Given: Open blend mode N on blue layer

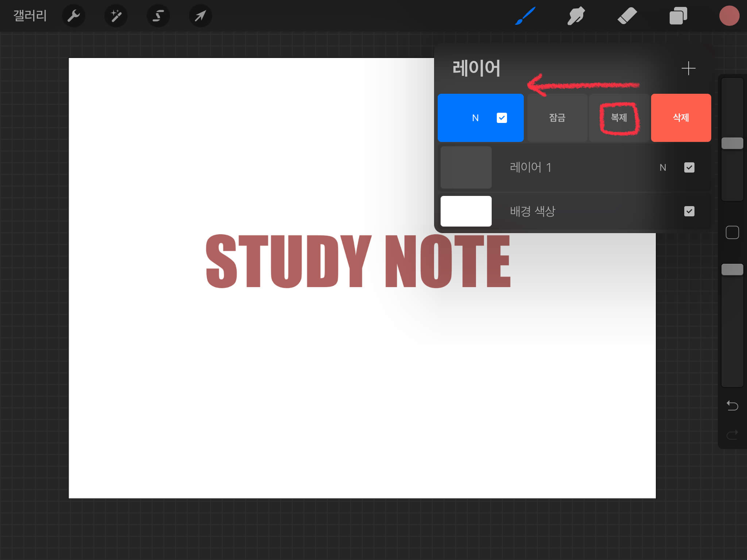Looking at the screenshot, I should click(x=475, y=118).
